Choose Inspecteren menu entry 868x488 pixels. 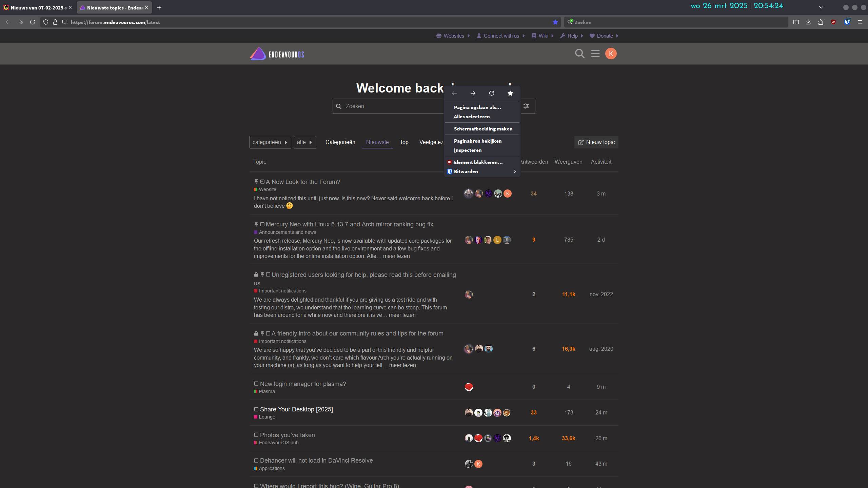click(x=482, y=150)
